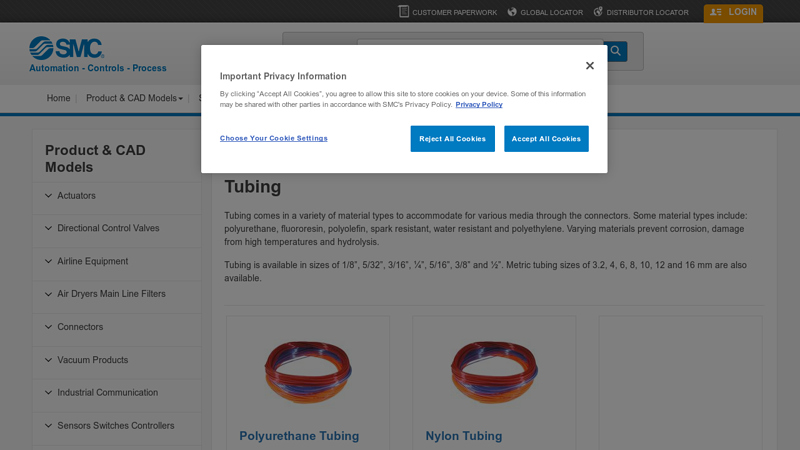Open the Nylon Tubing product link

coord(464,436)
